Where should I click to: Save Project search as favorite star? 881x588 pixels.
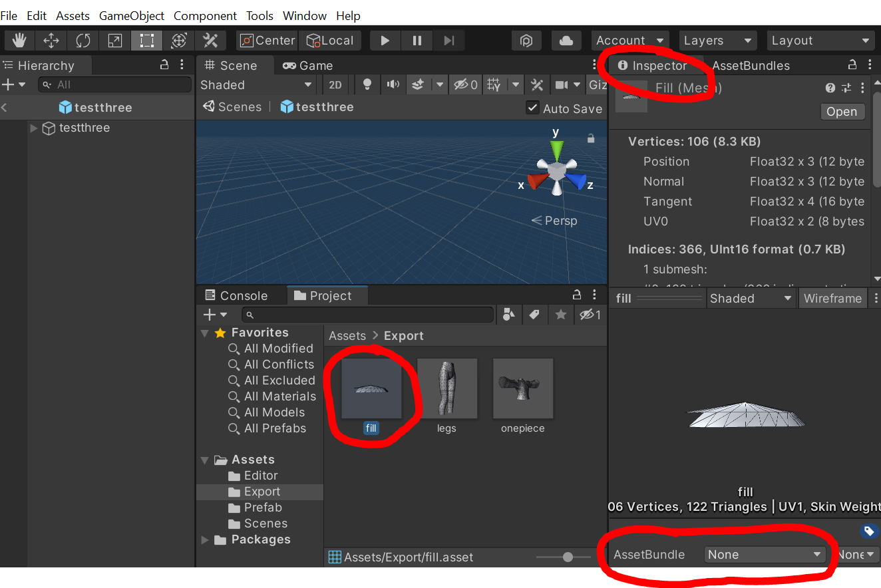pyautogui.click(x=561, y=315)
